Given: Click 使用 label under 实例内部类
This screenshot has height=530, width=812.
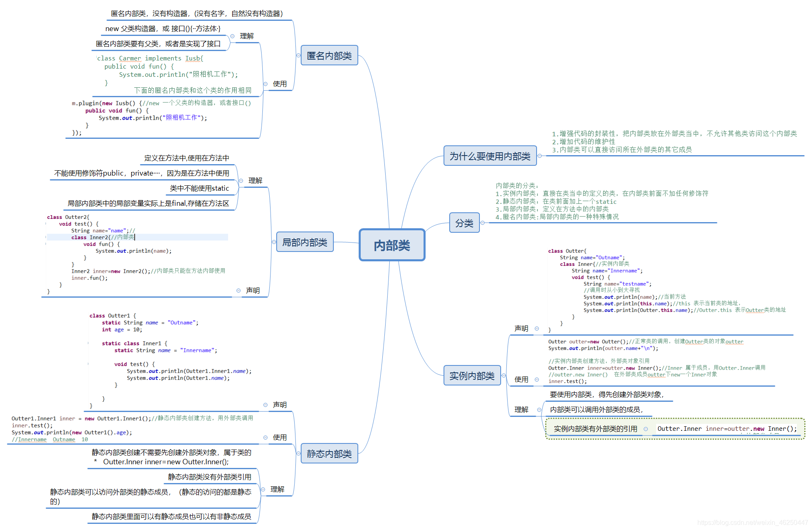Looking at the screenshot, I should pyautogui.click(x=521, y=380).
